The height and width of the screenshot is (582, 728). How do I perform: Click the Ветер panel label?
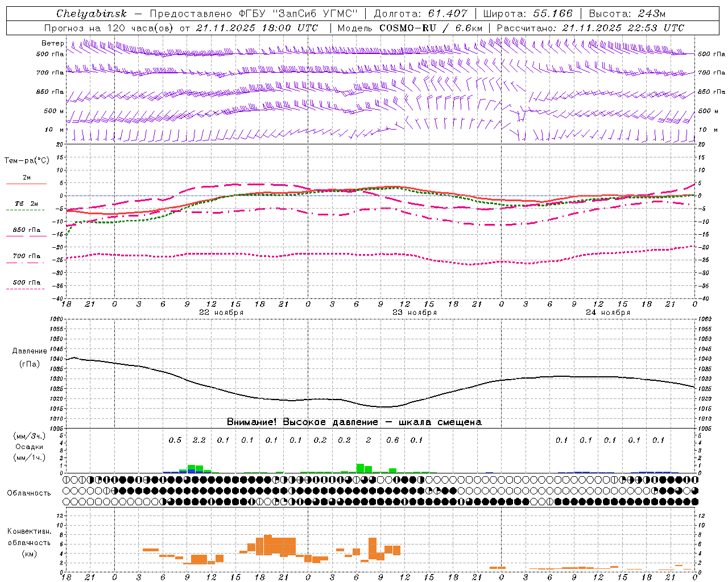(53, 43)
